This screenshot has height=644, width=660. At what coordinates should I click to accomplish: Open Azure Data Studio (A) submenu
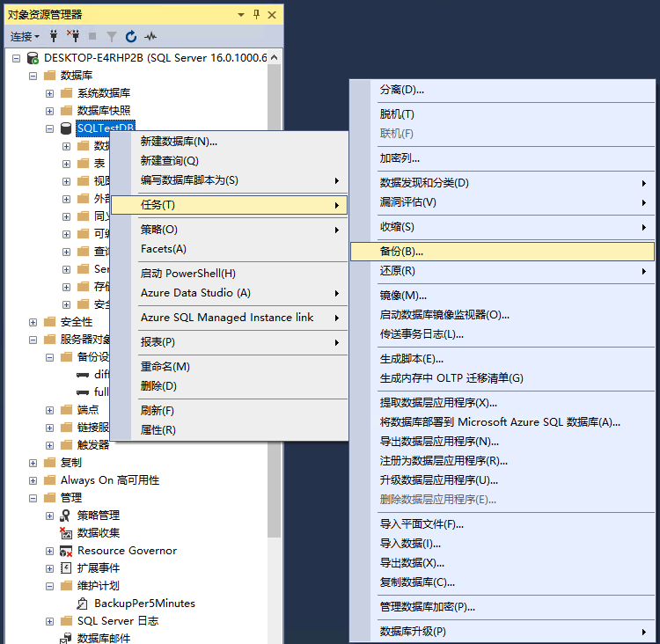pyautogui.click(x=230, y=293)
